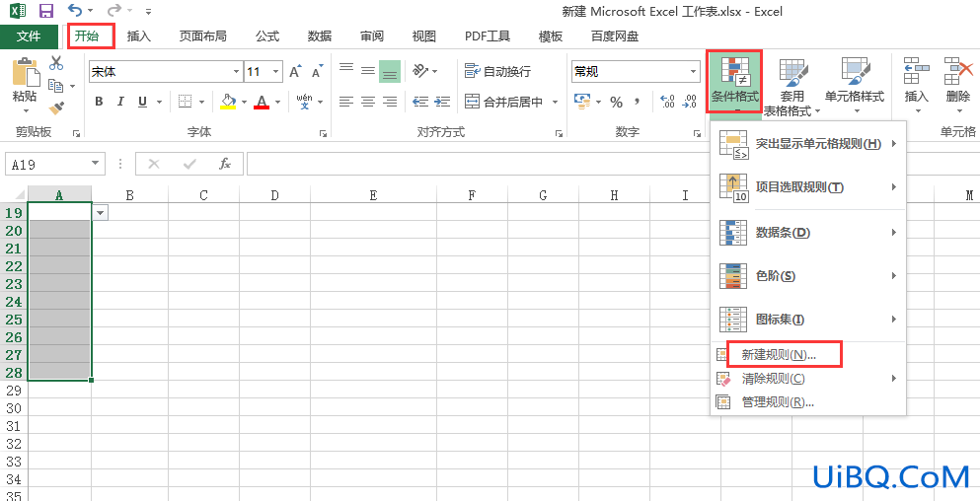Click the Cut scissors icon
This screenshot has width=980, height=501.
pos(56,63)
